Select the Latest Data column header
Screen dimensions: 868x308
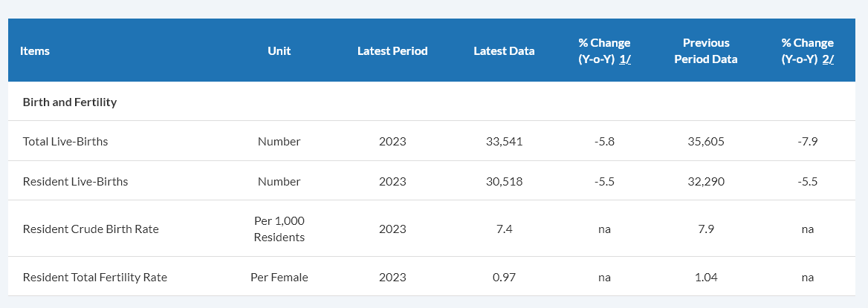click(504, 51)
